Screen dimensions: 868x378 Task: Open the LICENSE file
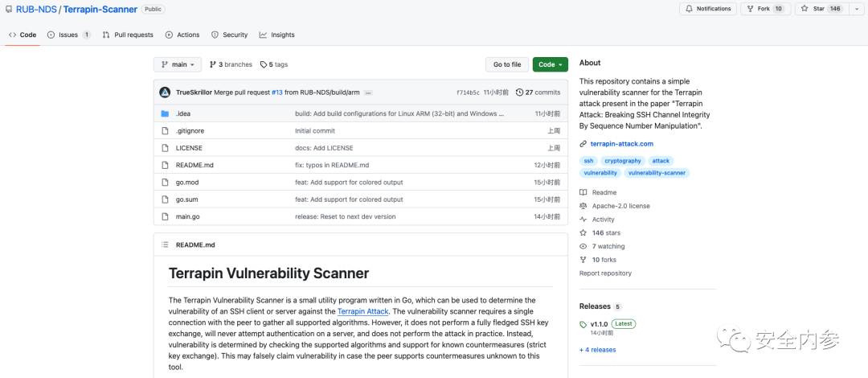coord(189,148)
